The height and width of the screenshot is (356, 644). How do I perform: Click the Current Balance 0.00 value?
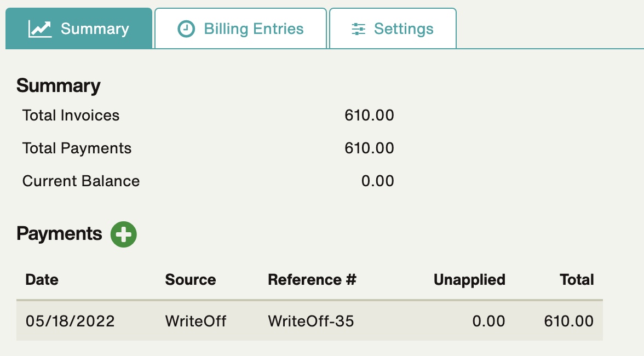tap(378, 181)
